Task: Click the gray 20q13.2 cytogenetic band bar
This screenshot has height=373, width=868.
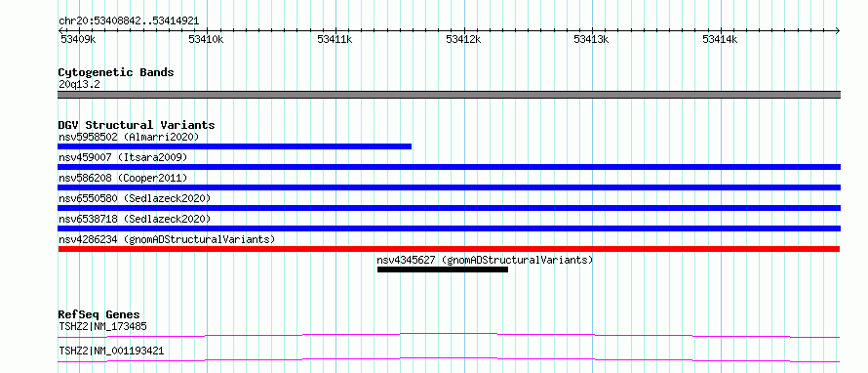Action: (449, 95)
